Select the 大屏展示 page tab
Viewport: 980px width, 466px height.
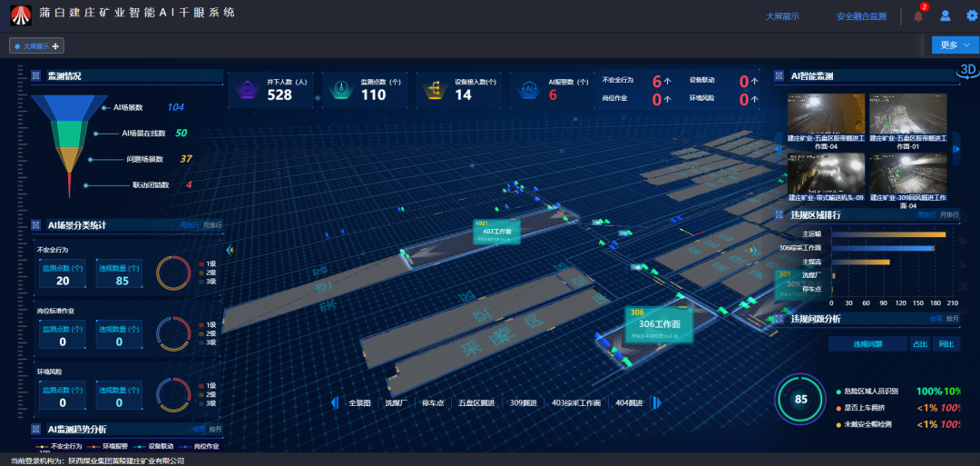pos(36,45)
